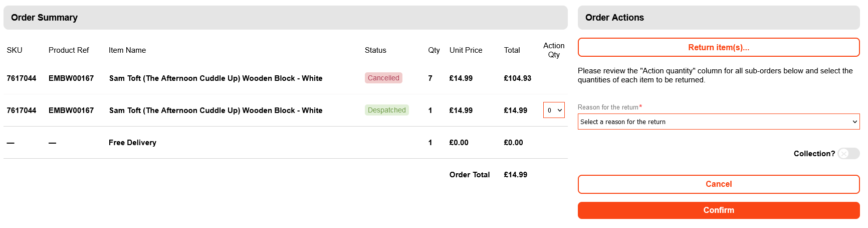Click the Item Name column header

pos(127,50)
